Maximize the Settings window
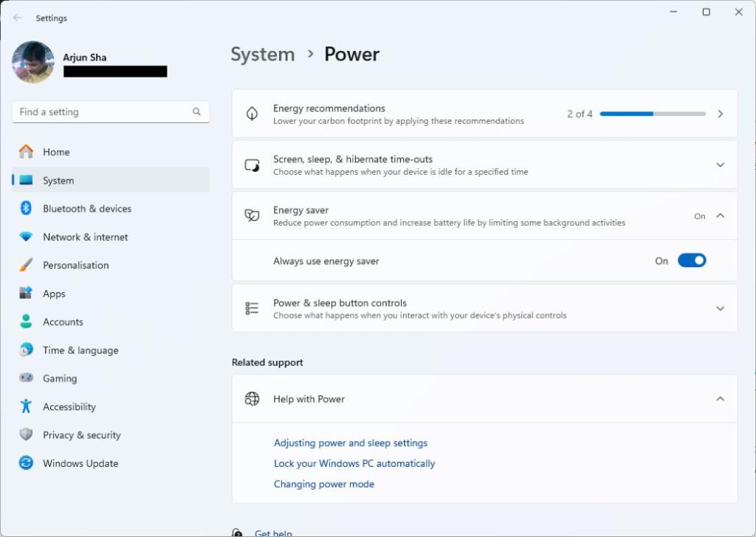This screenshot has width=756, height=537. click(x=707, y=12)
